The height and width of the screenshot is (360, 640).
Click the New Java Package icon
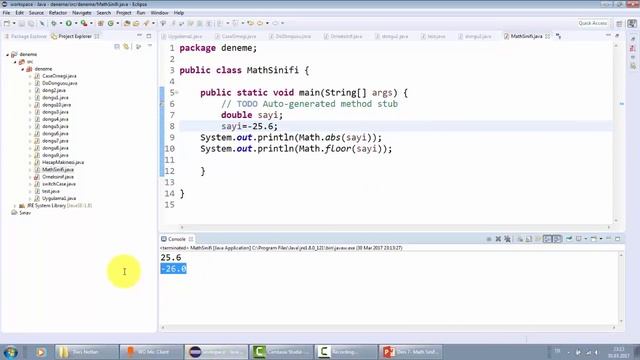click(100, 23)
